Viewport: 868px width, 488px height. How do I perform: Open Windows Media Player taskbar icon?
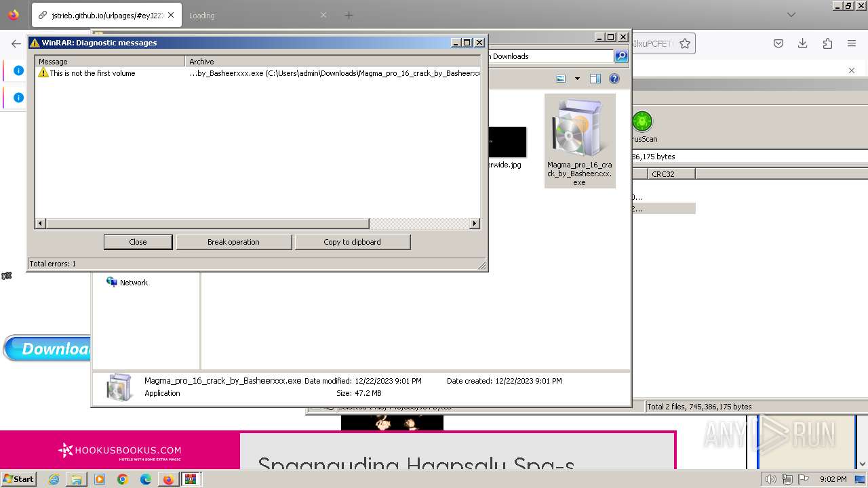point(100,479)
